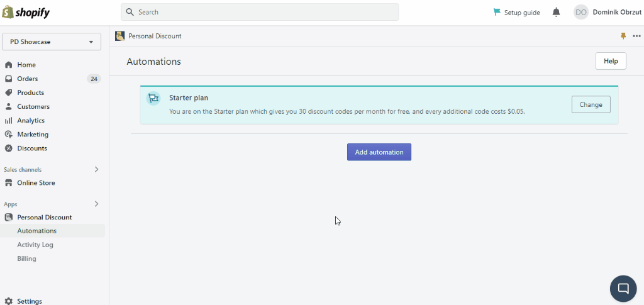Go to Home in sidebar

pyautogui.click(x=26, y=65)
